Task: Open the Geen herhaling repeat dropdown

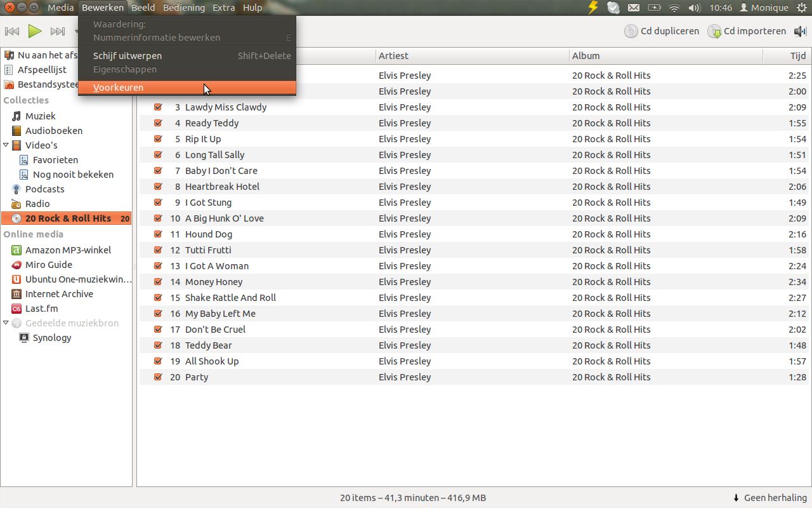Action: pyautogui.click(x=769, y=498)
